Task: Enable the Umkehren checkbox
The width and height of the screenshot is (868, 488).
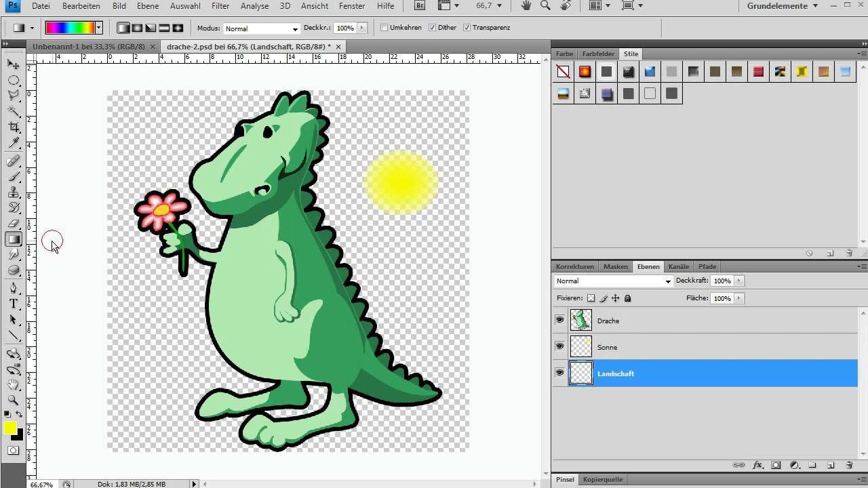Action: (384, 28)
